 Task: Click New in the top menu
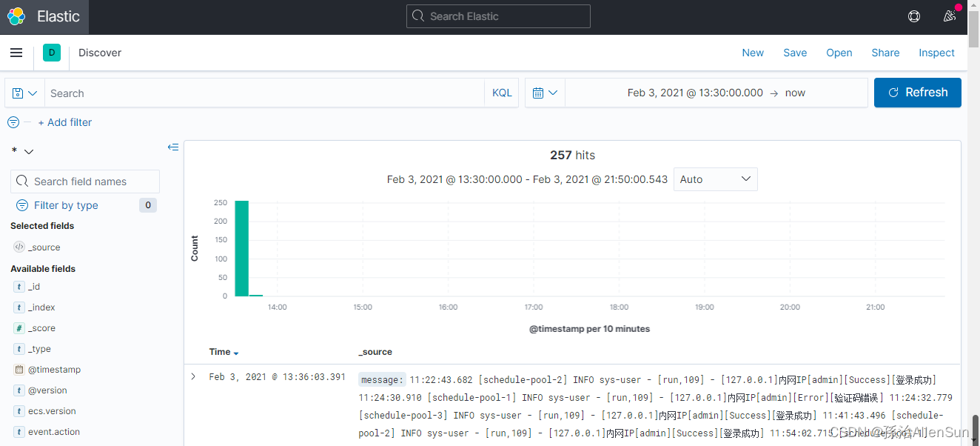pos(753,53)
